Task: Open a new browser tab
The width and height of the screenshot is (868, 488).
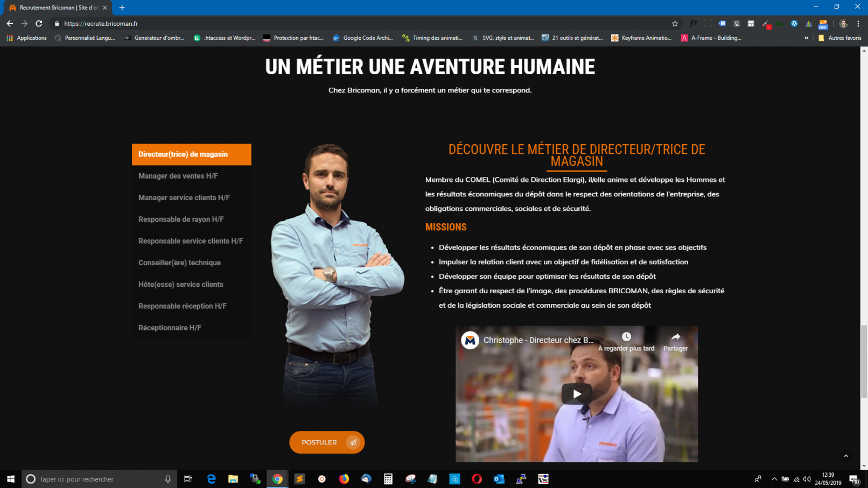Action: pyautogui.click(x=122, y=8)
